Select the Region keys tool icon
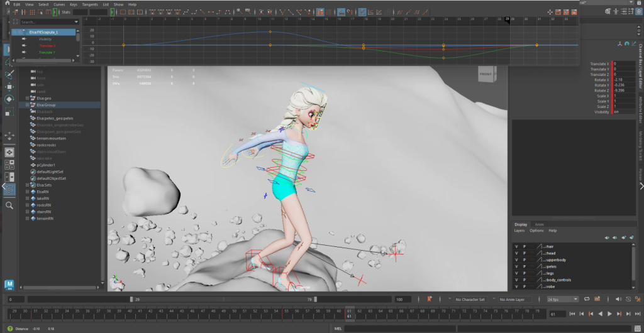This screenshot has height=333, width=644. [x=40, y=13]
